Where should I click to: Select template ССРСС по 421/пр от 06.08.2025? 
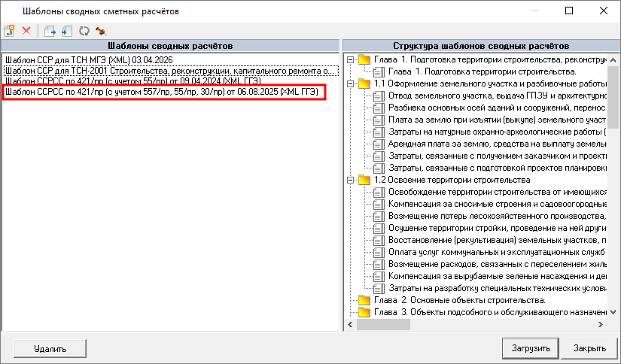[x=162, y=92]
